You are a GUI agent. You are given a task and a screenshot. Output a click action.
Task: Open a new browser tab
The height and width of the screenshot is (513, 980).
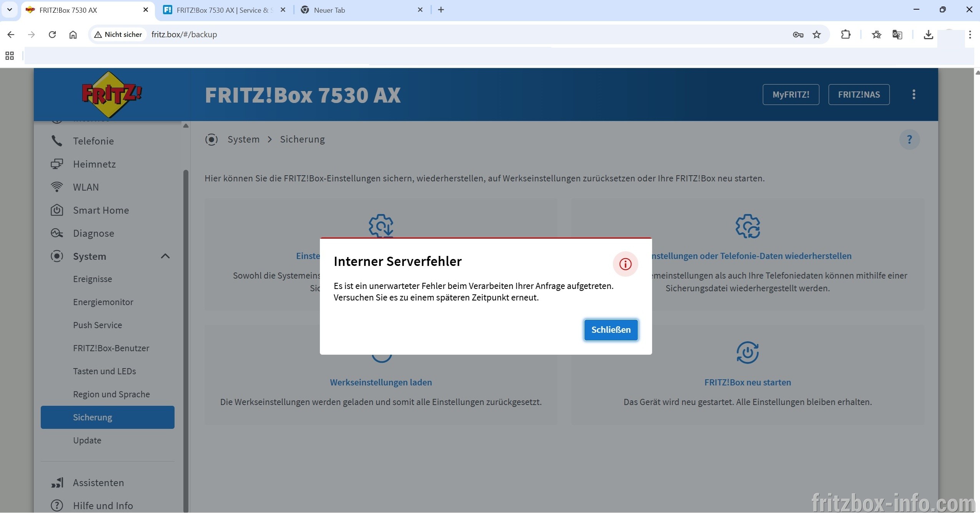(x=441, y=10)
